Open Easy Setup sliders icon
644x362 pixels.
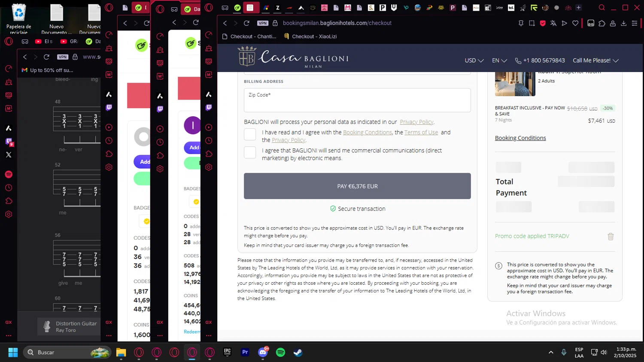[635, 23]
